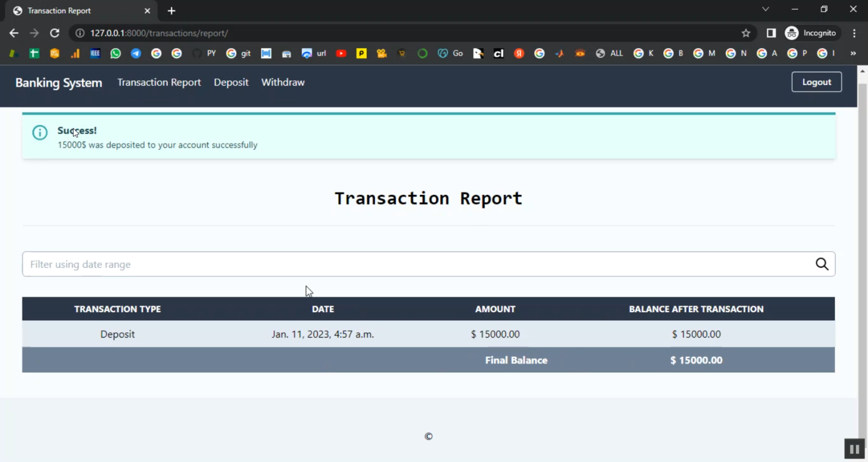Click the Final Balance '$ 15000.00' value
This screenshot has width=868, height=462.
click(696, 360)
